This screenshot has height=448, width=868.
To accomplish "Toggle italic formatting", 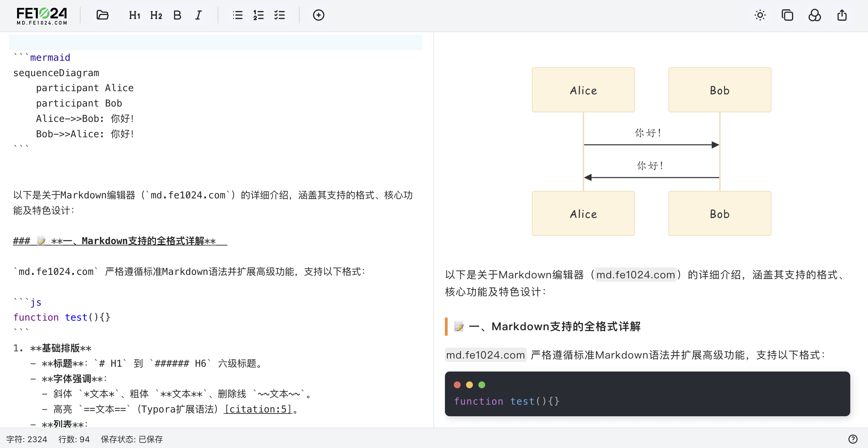I will click(x=198, y=15).
